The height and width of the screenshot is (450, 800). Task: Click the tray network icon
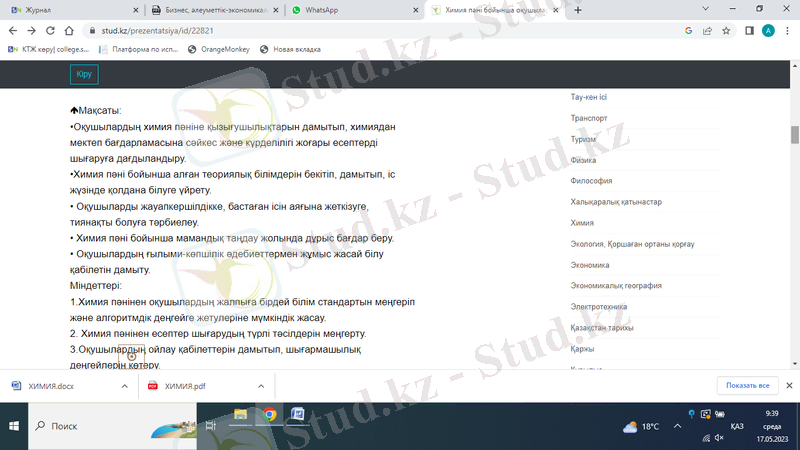click(706, 438)
